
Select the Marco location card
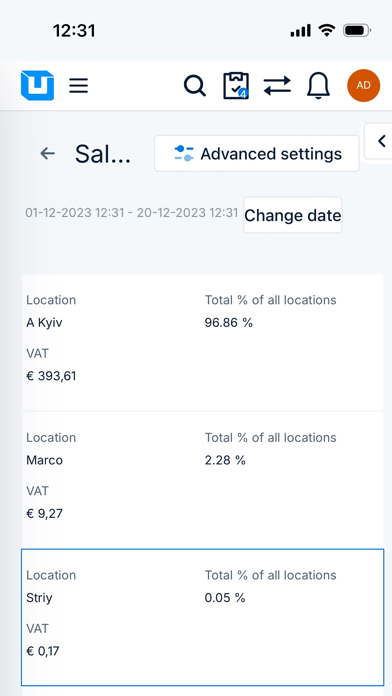tap(202, 480)
